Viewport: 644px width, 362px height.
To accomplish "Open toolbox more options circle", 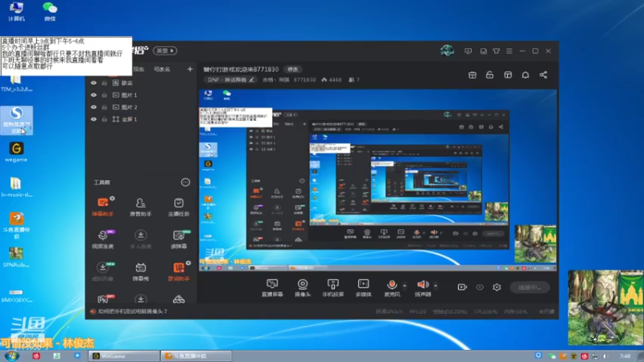I will point(186,183).
